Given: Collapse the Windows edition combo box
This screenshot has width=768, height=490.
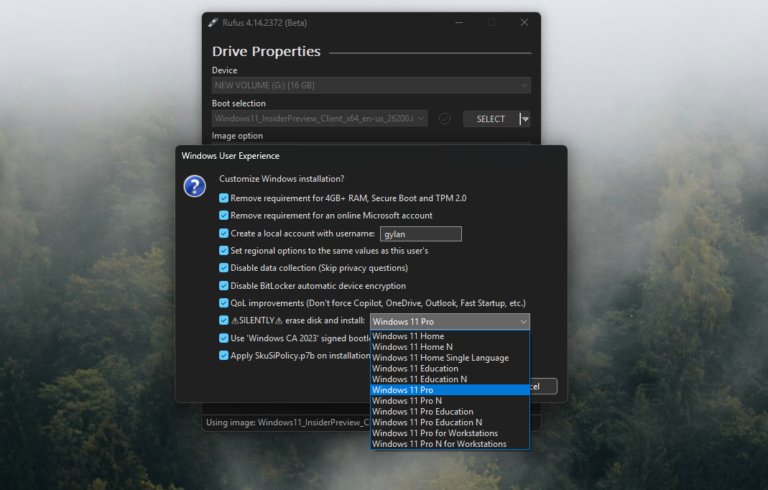Looking at the screenshot, I should point(522,322).
